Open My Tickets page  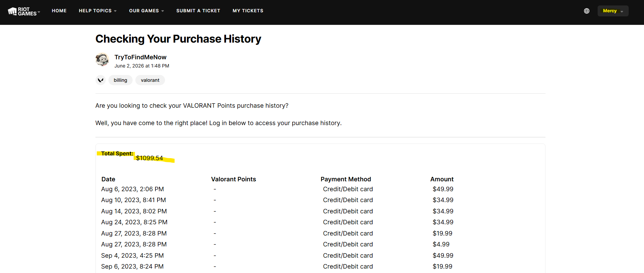click(248, 11)
